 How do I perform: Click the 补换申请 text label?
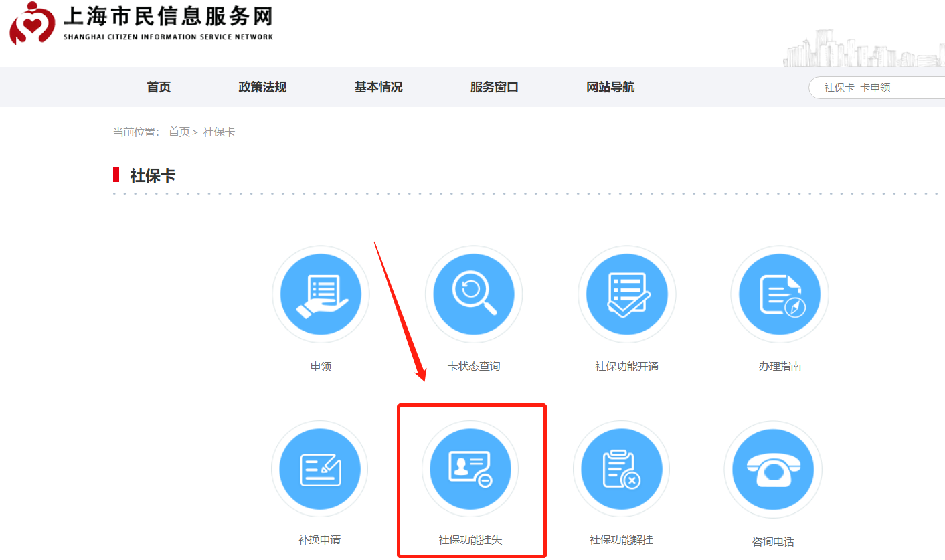(320, 540)
